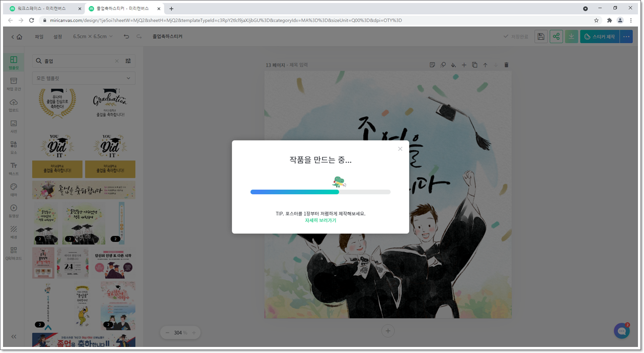Viewport: 644px width, 353px height.
Task: Open the page memo icon
Action: click(432, 65)
